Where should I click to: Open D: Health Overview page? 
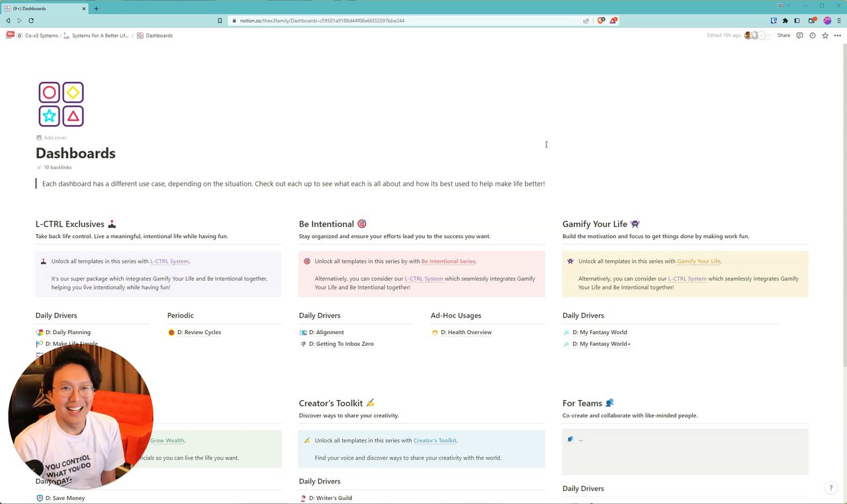click(461, 332)
